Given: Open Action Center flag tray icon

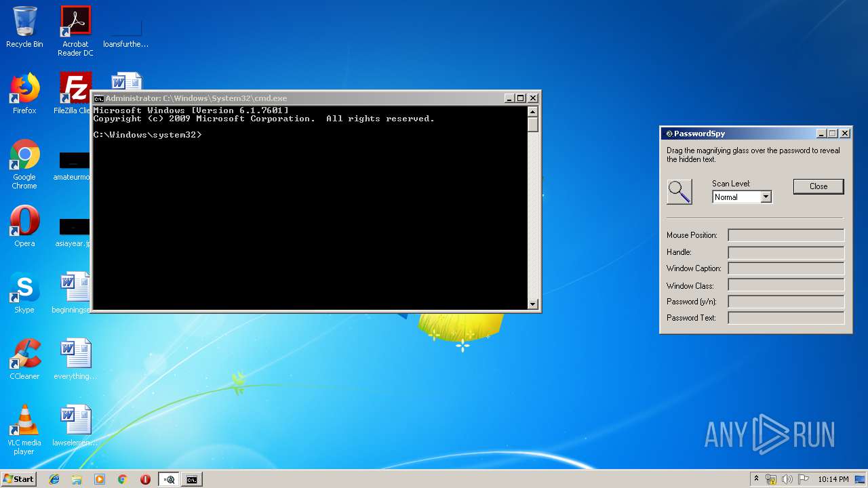Looking at the screenshot, I should (x=804, y=479).
